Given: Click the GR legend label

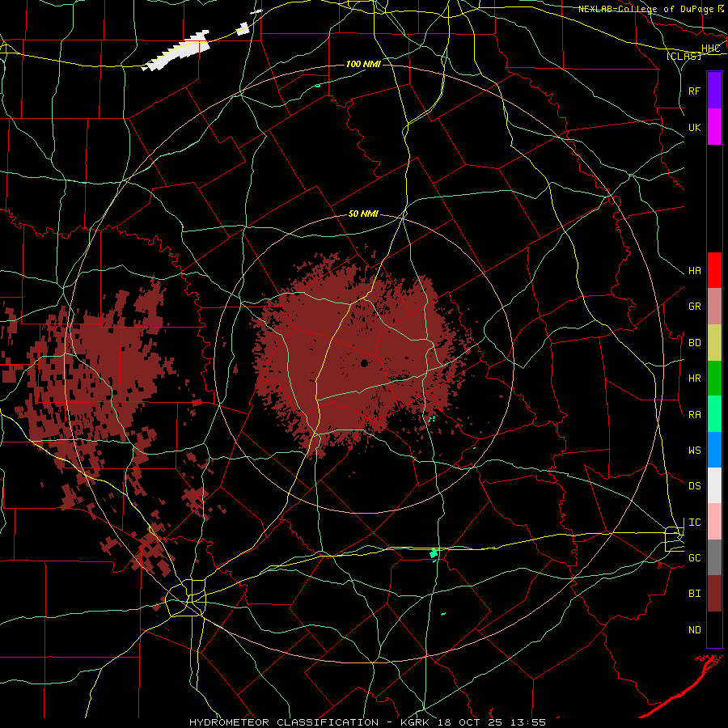Looking at the screenshot, I should pyautogui.click(x=694, y=307).
